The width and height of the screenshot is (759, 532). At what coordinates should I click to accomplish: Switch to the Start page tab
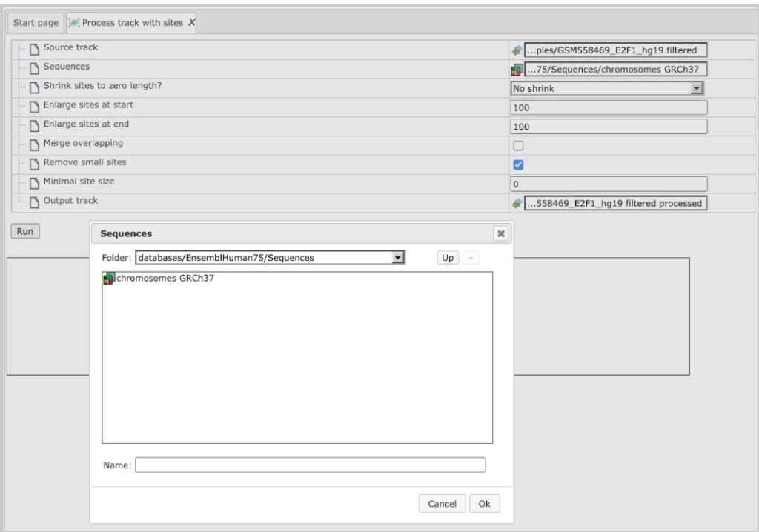click(x=36, y=23)
